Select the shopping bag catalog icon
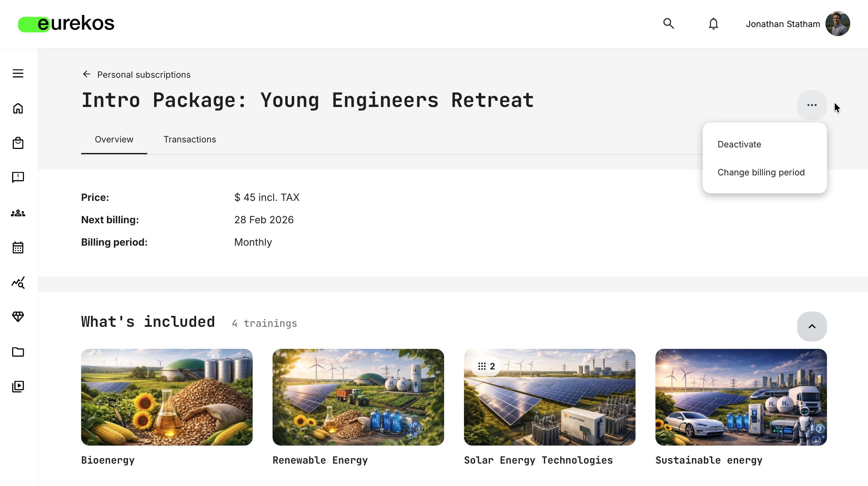Image resolution: width=868 pixels, height=486 pixels. [x=17, y=143]
